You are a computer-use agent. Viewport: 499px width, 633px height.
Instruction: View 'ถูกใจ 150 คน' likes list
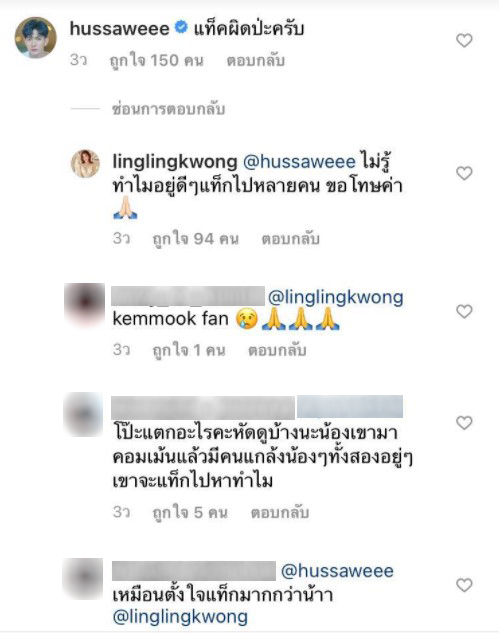(156, 61)
